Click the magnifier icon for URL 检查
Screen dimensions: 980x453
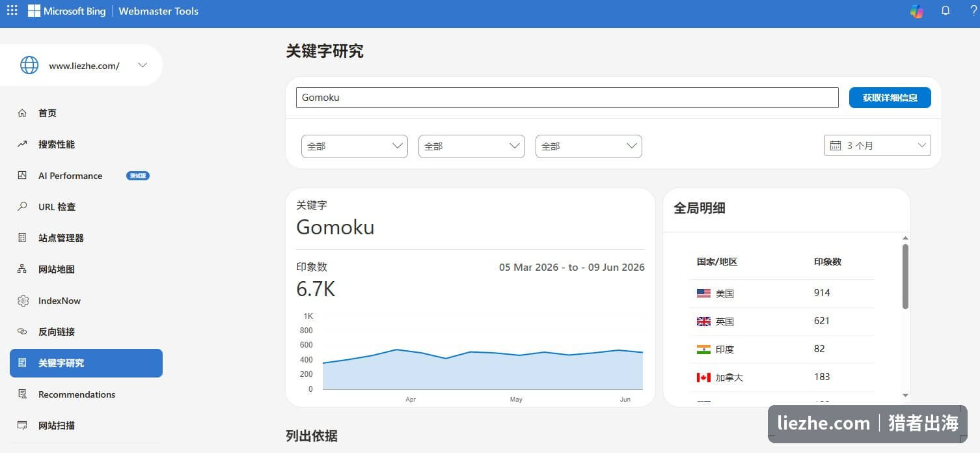pyautogui.click(x=22, y=207)
